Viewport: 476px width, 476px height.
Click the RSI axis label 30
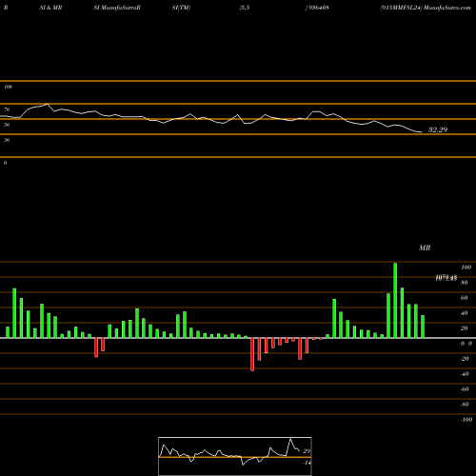point(7,140)
